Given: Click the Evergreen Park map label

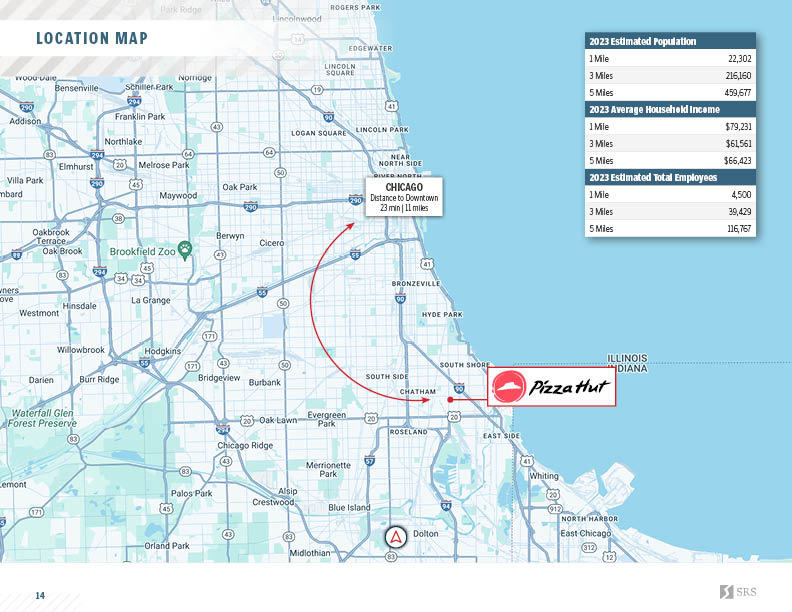Looking at the screenshot, I should pyautogui.click(x=327, y=419).
